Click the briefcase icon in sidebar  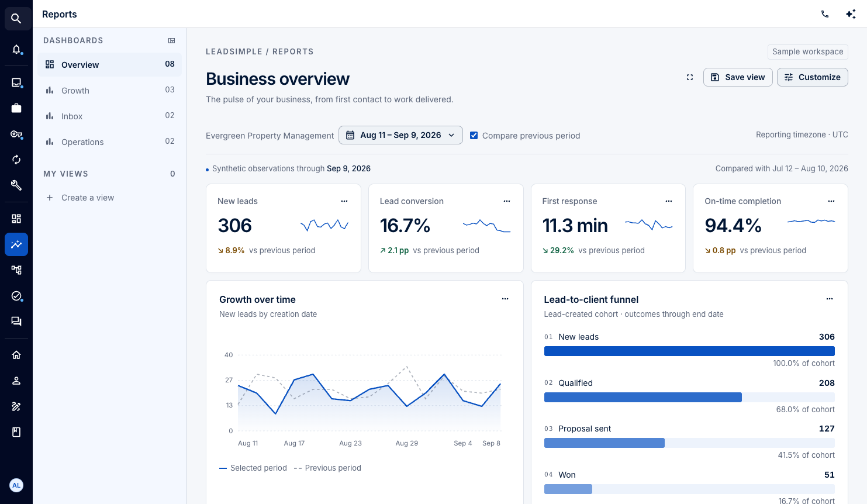coord(16,108)
